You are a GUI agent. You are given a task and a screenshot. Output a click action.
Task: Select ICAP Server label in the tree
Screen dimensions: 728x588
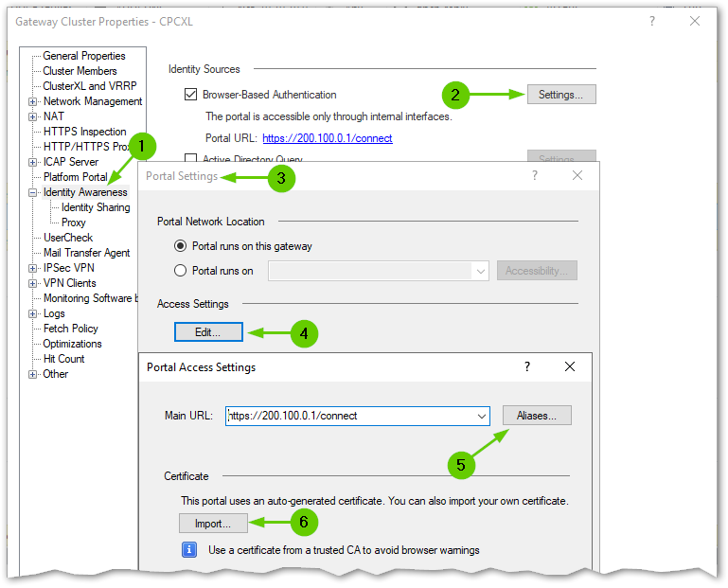71,162
